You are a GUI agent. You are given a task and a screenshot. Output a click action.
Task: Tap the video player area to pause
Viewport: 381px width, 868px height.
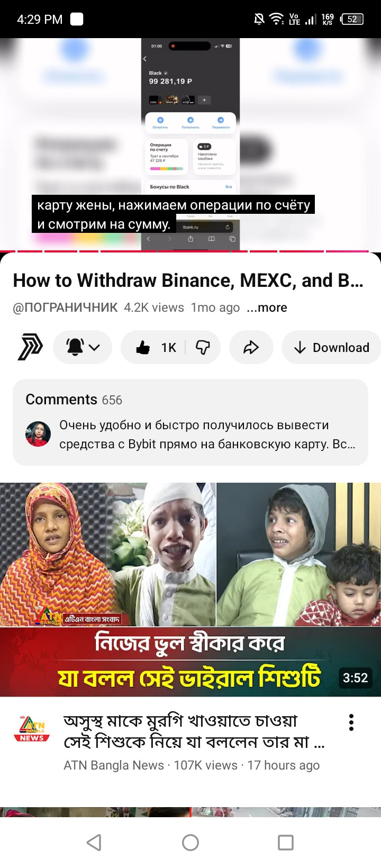coord(190,144)
